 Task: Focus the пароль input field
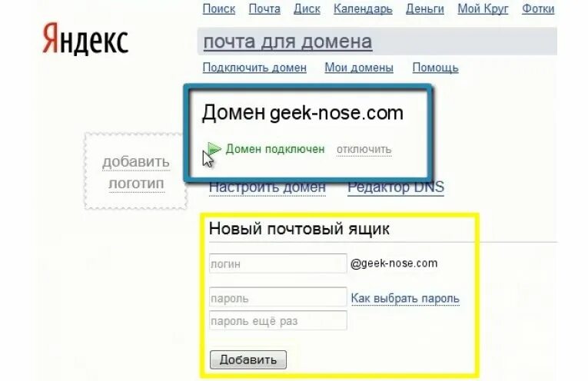pos(278,297)
